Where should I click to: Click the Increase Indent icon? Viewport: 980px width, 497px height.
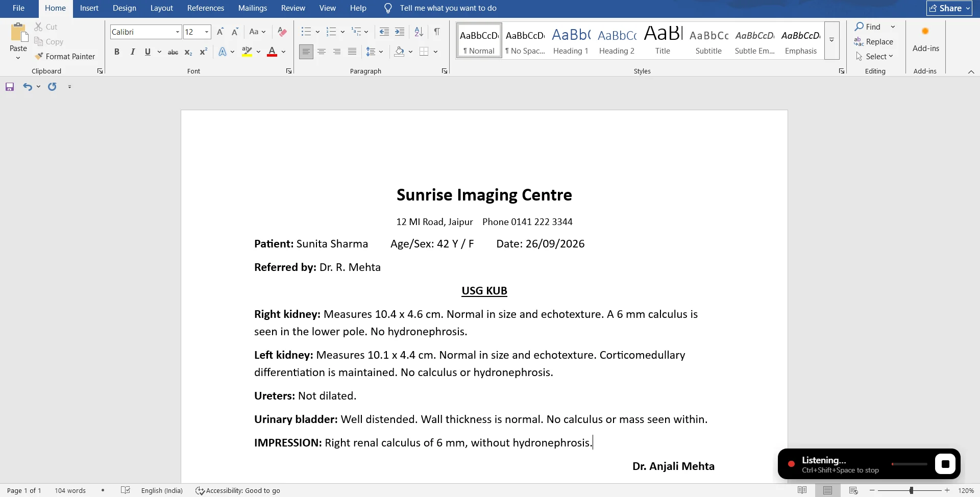pyautogui.click(x=400, y=32)
